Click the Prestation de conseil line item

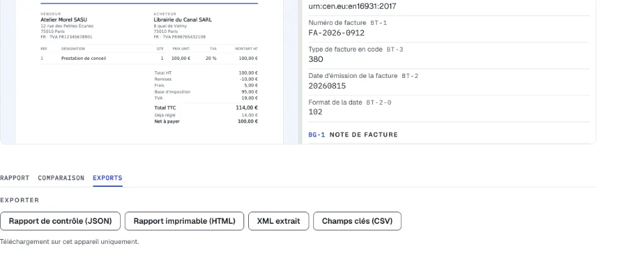[84, 58]
